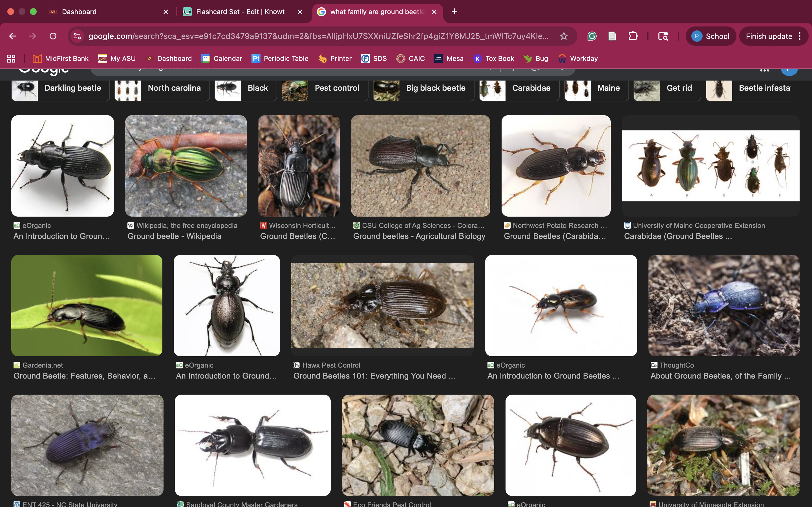812x507 pixels.
Task: Open the Grammarly extension icon
Action: pos(592,36)
